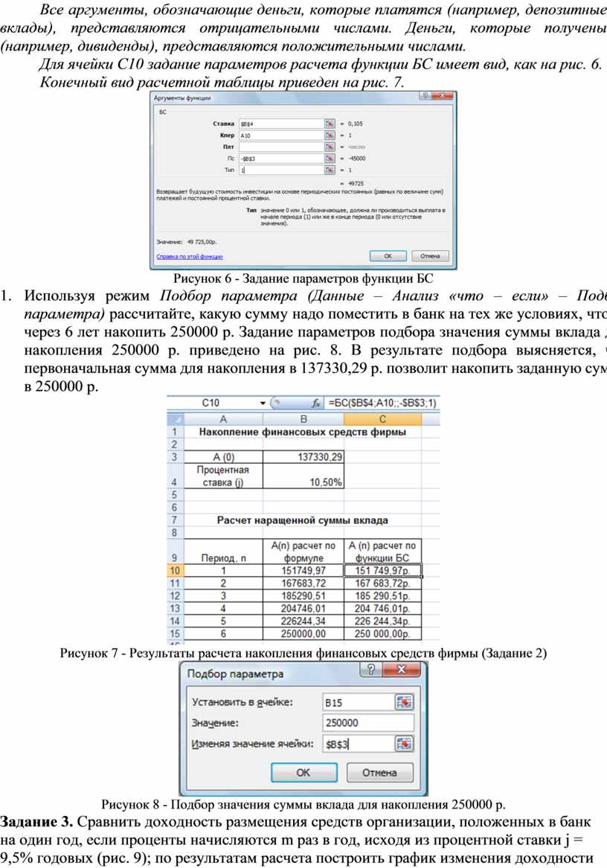607x868 pixels.
Task: Select cell showing 250 000,00р.
Action: click(382, 634)
